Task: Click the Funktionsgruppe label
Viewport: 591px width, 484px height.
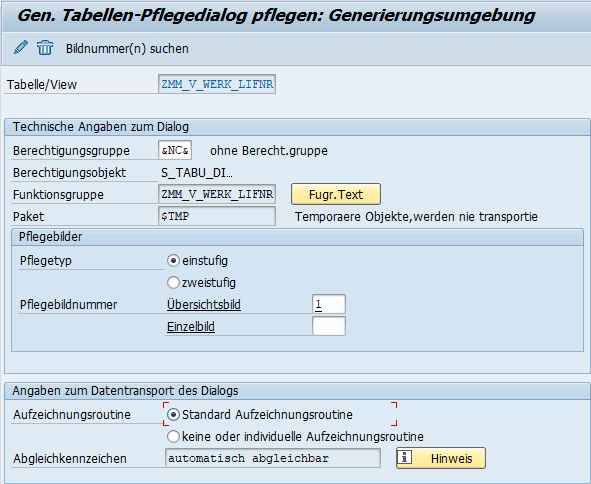Action: click(x=58, y=195)
